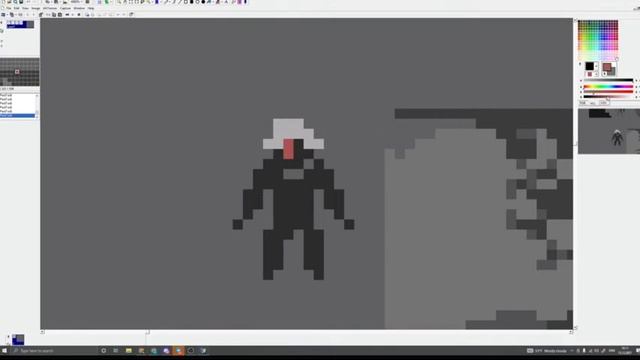This screenshot has width=640, height=360.
Task: Click the black foreground color swatch
Action: (x=589, y=66)
